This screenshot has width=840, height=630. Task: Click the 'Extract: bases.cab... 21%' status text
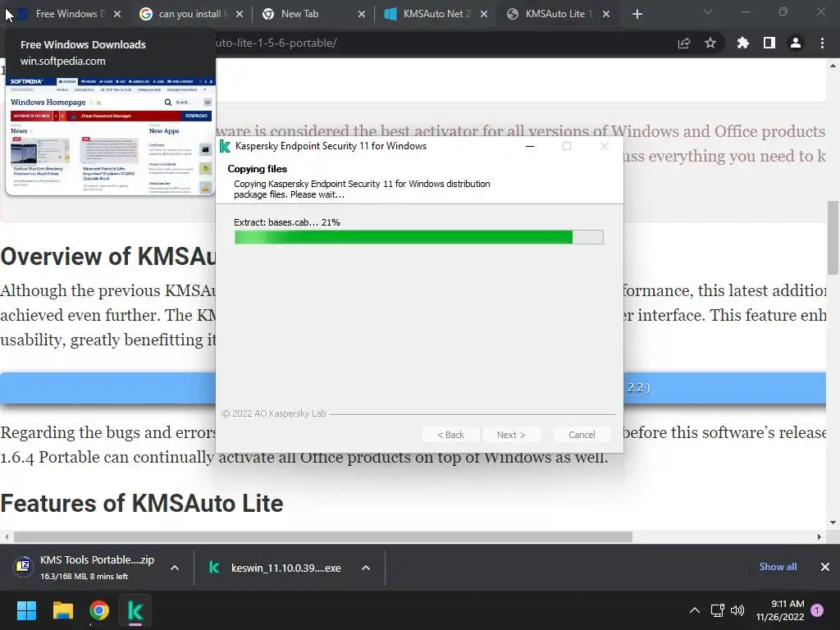(287, 222)
